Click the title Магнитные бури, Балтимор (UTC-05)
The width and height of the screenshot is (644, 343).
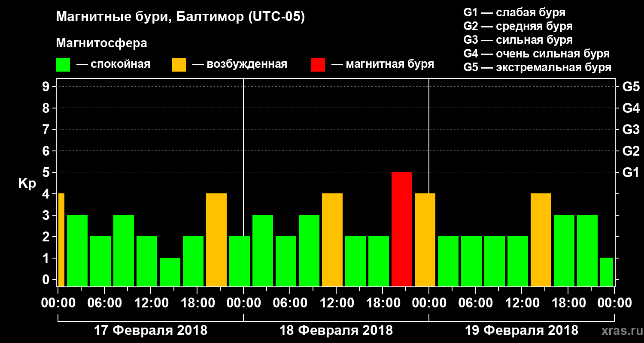click(x=180, y=17)
